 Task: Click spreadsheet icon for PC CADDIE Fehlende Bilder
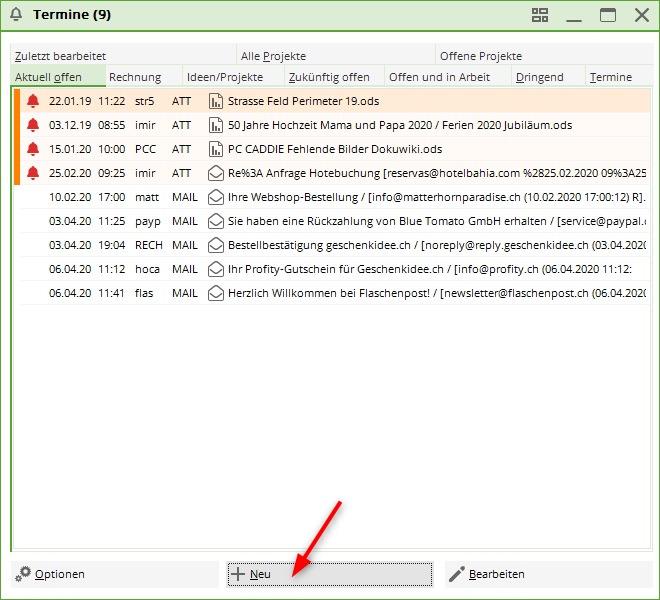coord(215,149)
